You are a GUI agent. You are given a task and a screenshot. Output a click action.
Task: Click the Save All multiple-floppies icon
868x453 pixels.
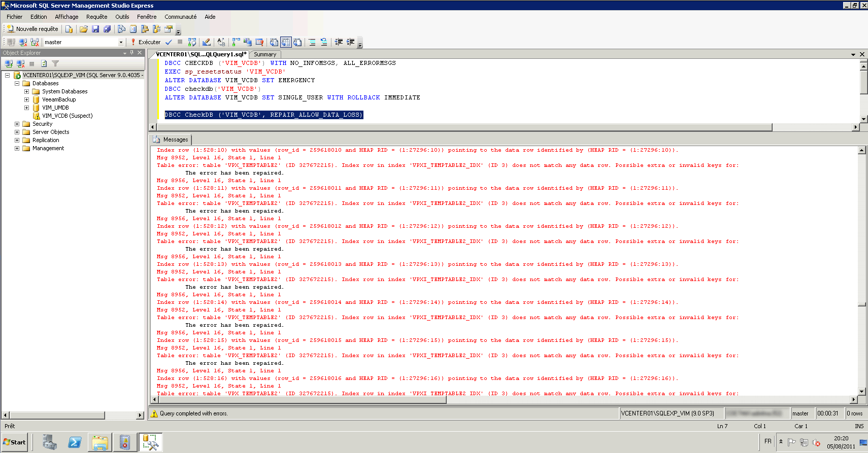pyautogui.click(x=107, y=29)
